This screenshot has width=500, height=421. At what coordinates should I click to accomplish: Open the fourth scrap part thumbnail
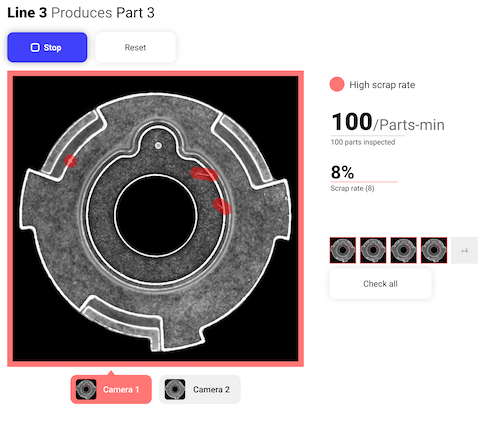pos(434,250)
